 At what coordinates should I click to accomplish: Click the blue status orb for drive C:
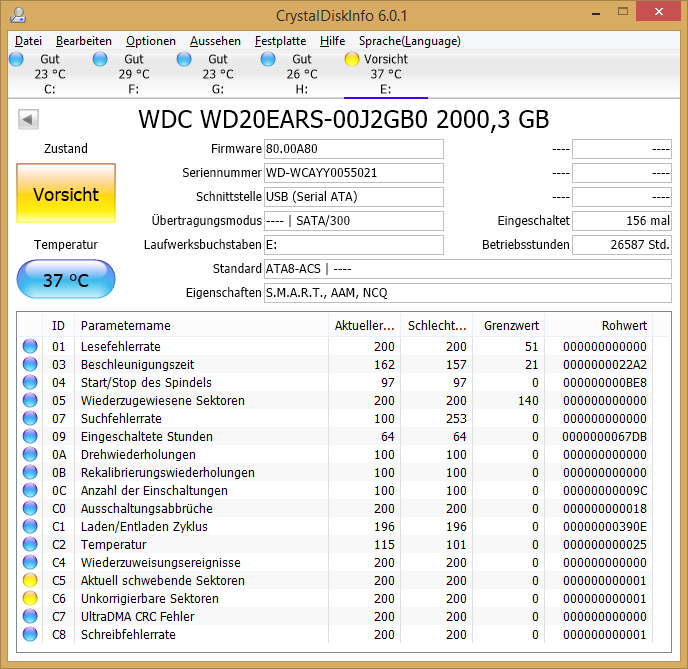pyautogui.click(x=16, y=59)
